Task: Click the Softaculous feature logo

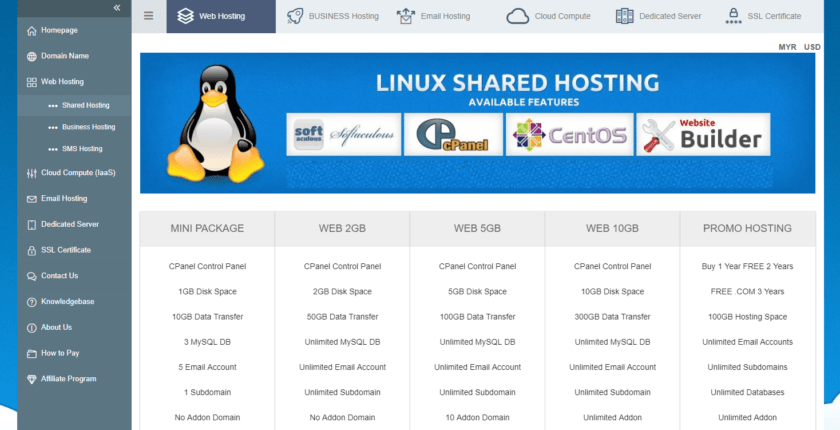Action: [x=343, y=134]
